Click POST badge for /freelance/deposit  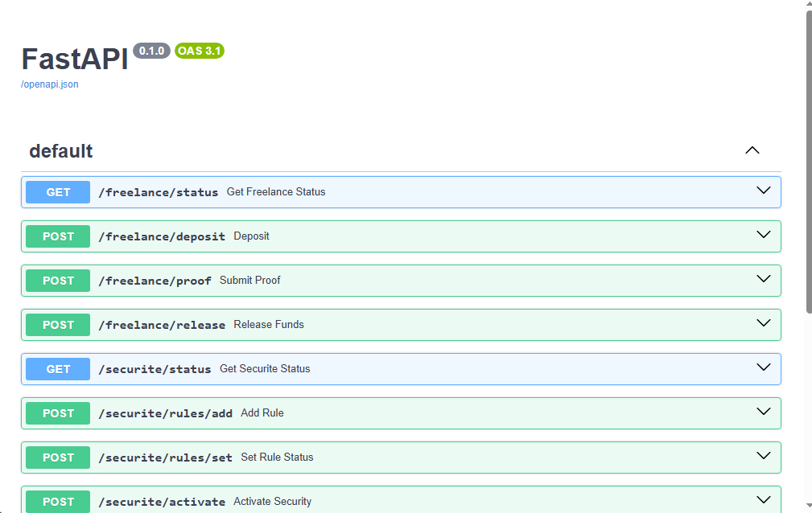[x=58, y=236]
